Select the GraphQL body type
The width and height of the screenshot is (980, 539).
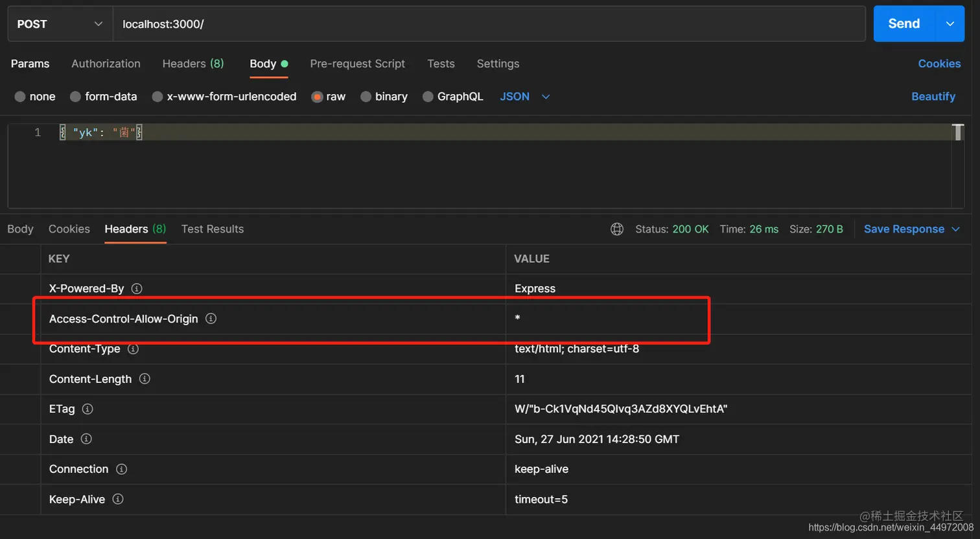click(x=428, y=97)
